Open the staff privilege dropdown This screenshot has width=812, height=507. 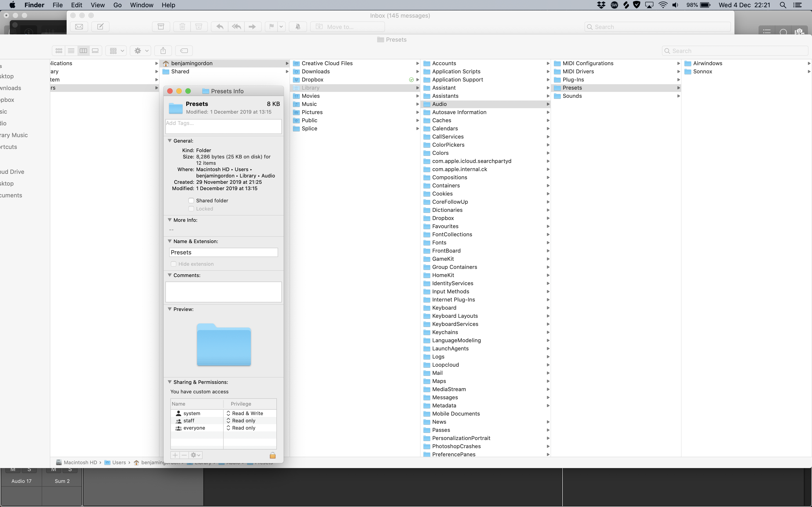point(244,421)
